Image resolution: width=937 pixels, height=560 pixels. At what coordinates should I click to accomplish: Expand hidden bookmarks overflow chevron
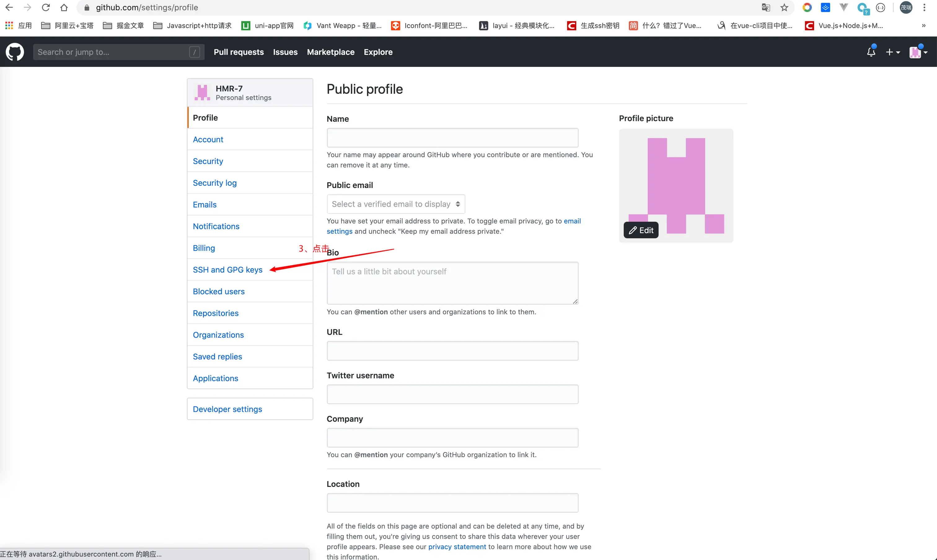click(923, 26)
